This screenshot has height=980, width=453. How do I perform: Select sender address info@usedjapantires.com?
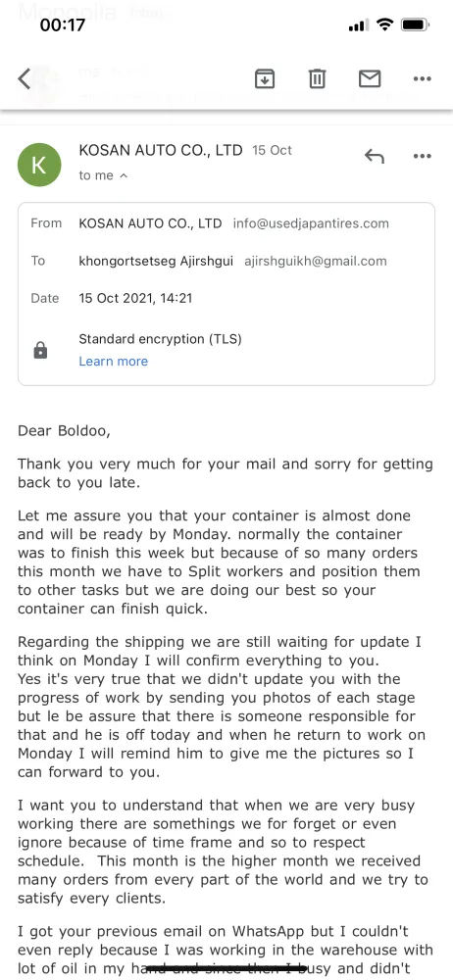point(311,223)
